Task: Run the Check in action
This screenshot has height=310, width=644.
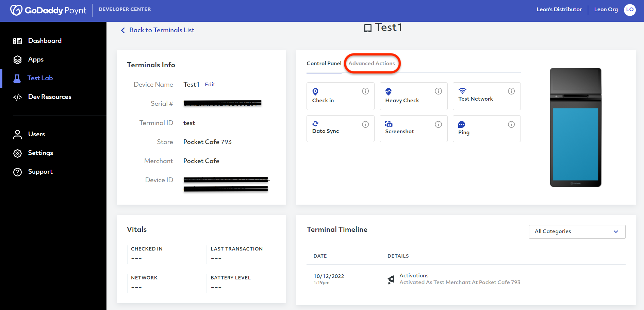Action: click(340, 96)
